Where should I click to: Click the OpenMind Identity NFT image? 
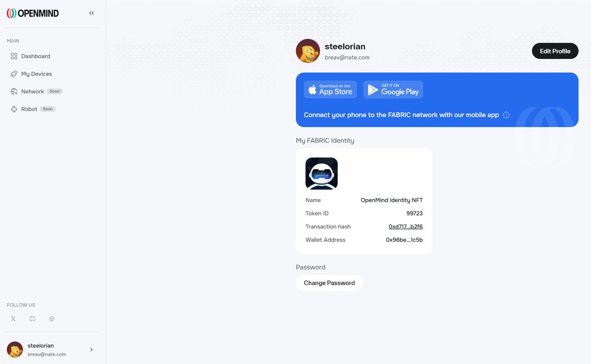322,174
